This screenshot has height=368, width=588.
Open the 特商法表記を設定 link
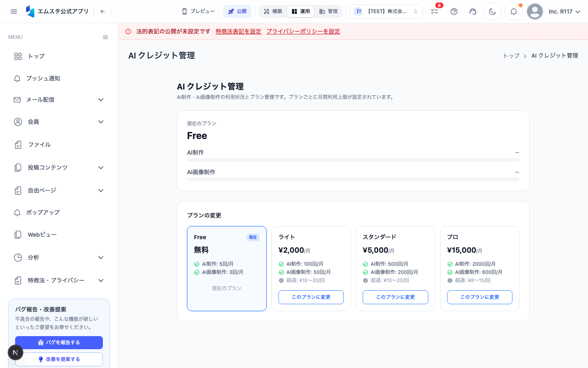238,31
